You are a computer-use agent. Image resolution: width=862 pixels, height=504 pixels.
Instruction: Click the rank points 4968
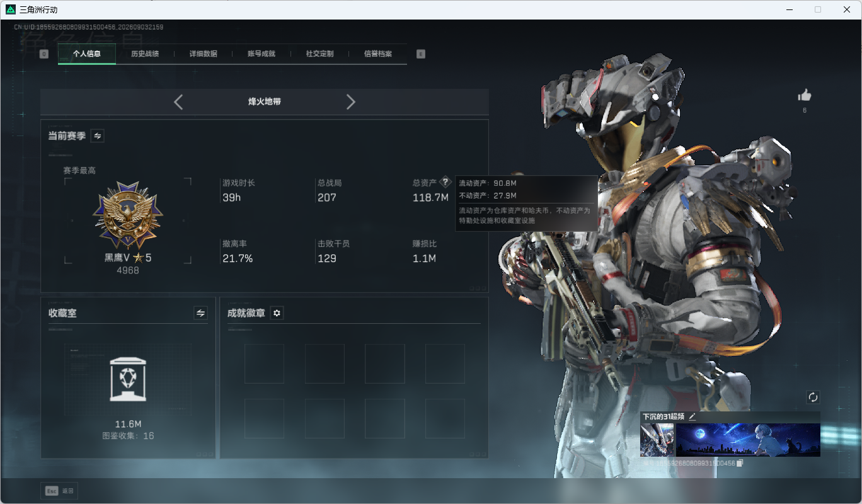tap(128, 270)
